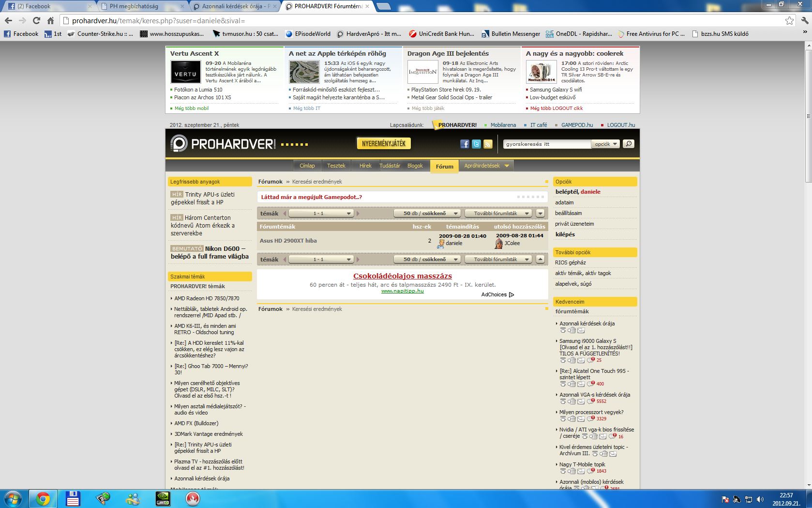Click the clock in the system tray
The height and width of the screenshot is (508, 812).
click(x=786, y=499)
